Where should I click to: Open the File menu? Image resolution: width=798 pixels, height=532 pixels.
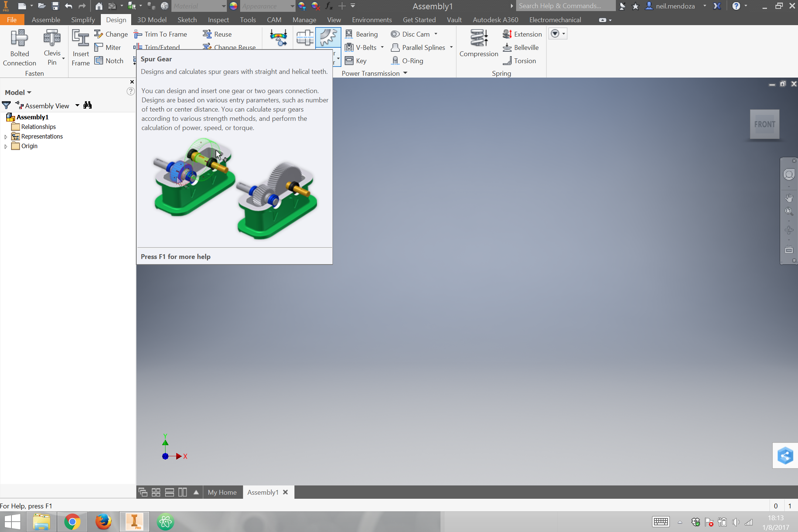tap(12, 20)
